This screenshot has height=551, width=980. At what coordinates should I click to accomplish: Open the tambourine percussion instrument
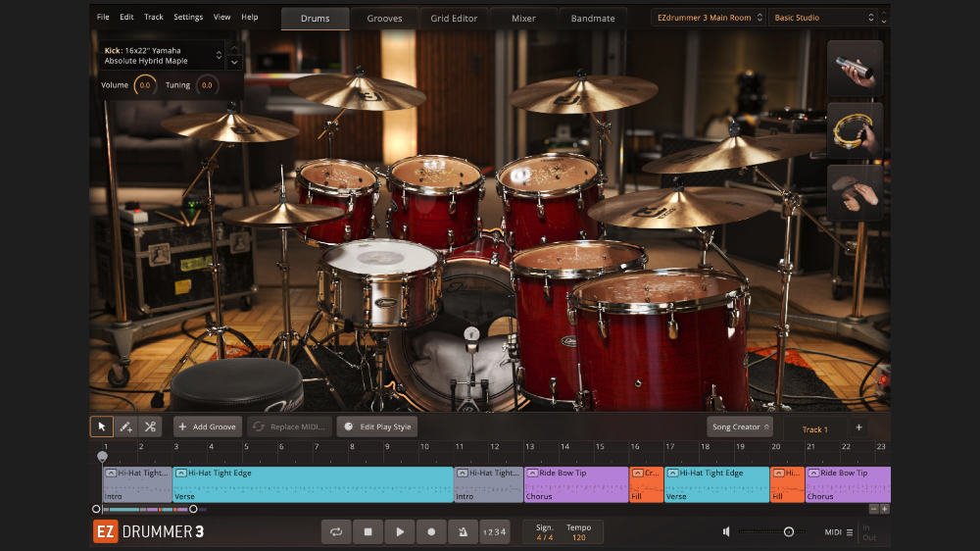(855, 130)
